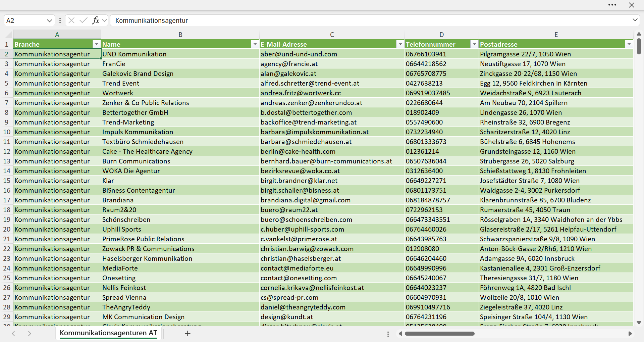Viewport: 644px width, 342px height.
Task: Select phone cell '069919037485'
Action: click(442, 93)
